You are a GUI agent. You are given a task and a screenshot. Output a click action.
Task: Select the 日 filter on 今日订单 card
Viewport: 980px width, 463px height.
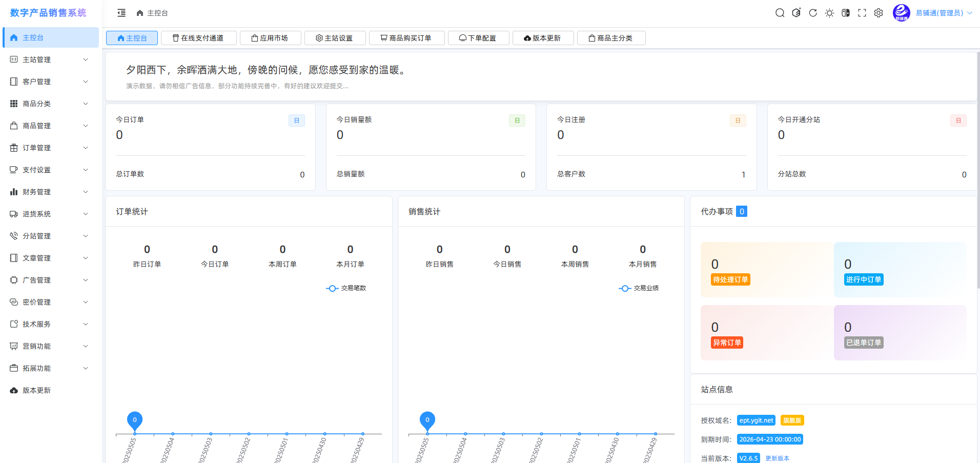point(297,120)
